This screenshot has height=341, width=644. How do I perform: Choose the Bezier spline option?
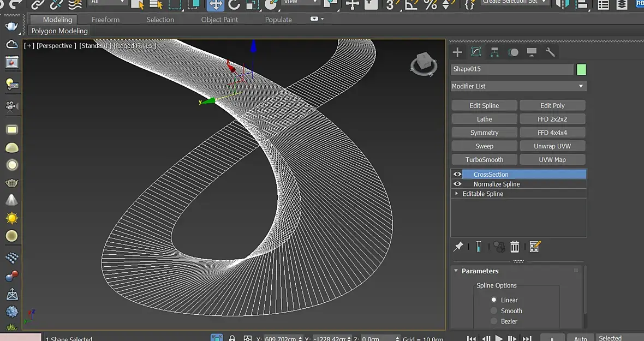point(494,322)
